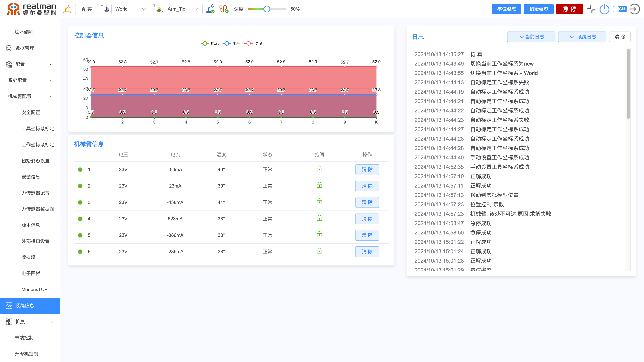Open 升降机控制 under 扩展
This screenshot has height=362, width=644.
(x=26, y=354)
